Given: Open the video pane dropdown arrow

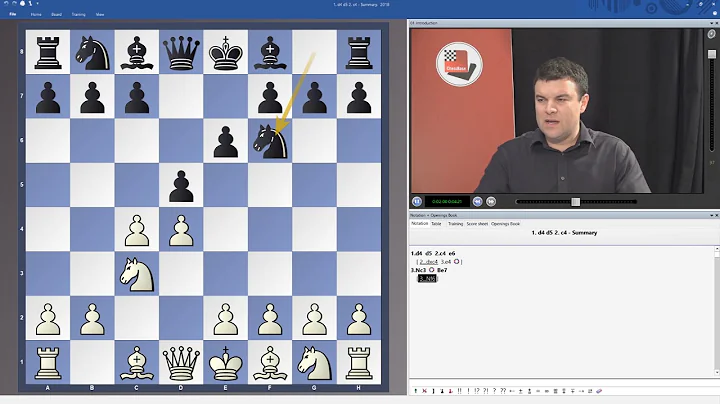Looking at the screenshot, I should click(711, 23).
